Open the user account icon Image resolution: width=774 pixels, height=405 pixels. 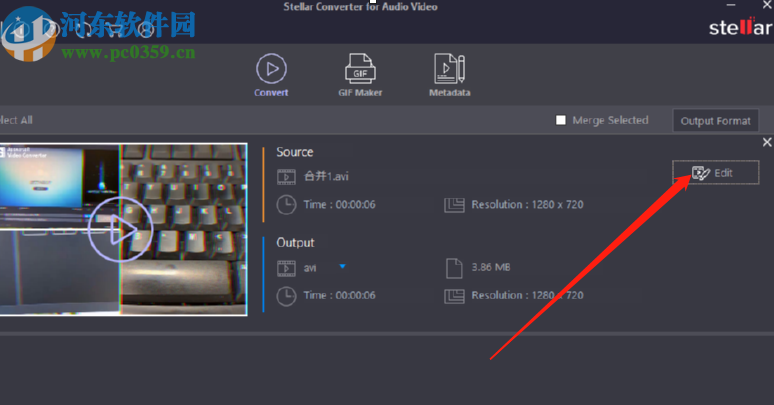(146, 30)
